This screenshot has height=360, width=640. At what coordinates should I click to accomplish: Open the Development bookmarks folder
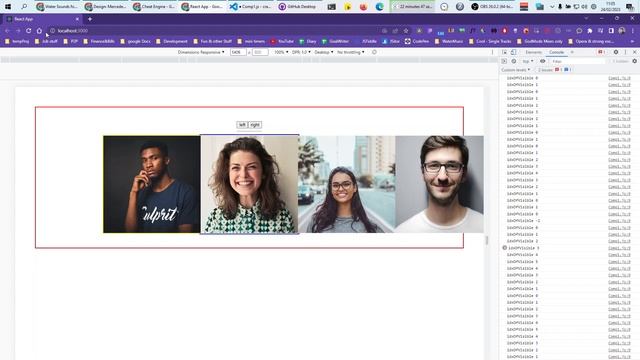(172, 41)
